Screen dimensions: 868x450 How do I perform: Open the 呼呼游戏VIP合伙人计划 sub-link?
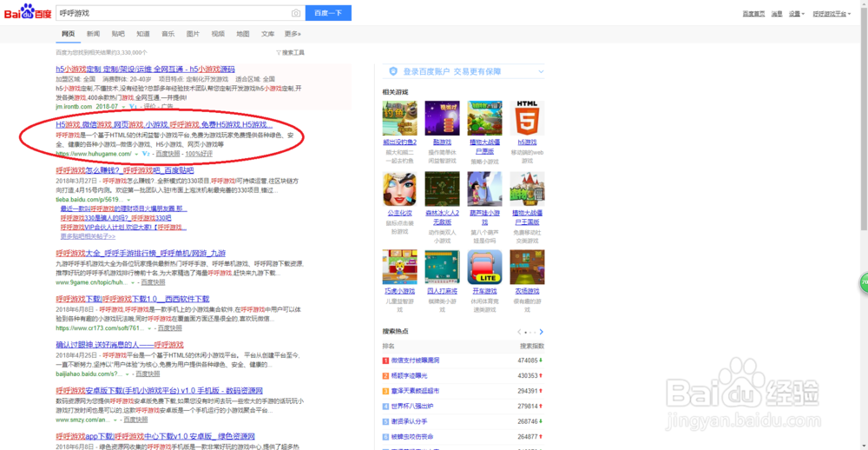[123, 228]
